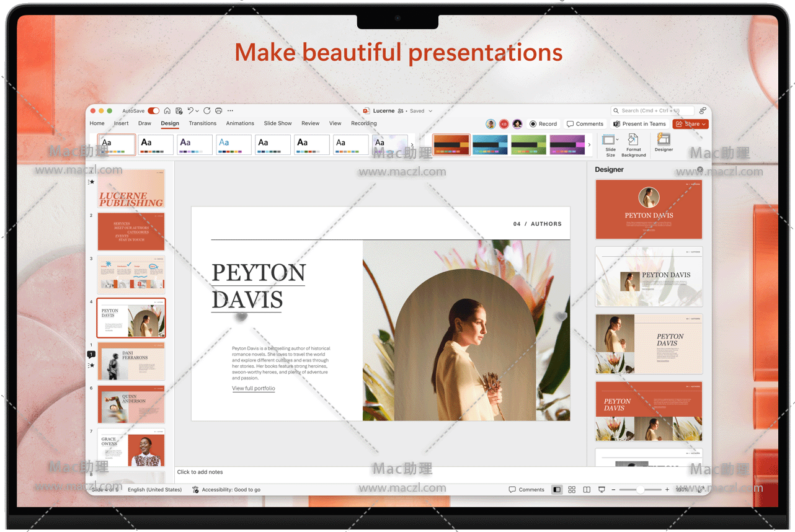Open the Saved status dropdown
Viewport: 795px width, 532px height.
point(430,111)
